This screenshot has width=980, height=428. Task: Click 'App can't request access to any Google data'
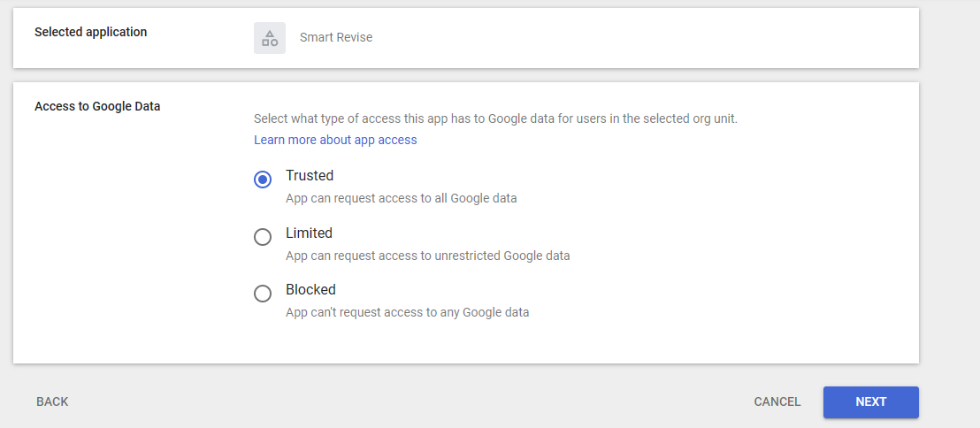408,312
